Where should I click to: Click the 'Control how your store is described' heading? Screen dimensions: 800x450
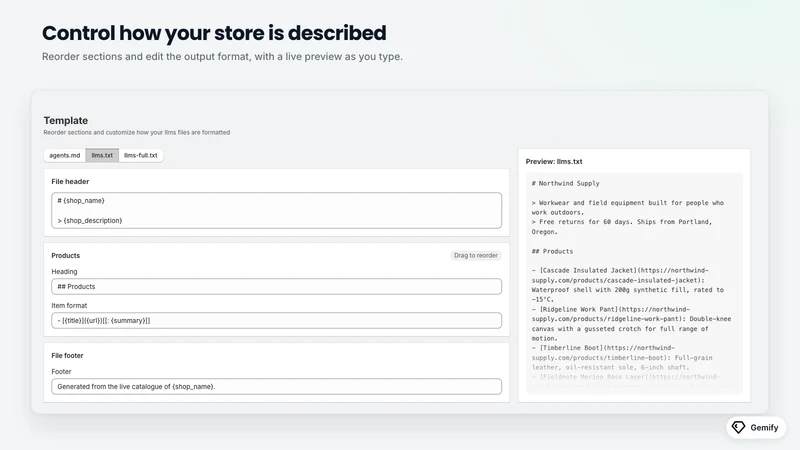point(214,33)
